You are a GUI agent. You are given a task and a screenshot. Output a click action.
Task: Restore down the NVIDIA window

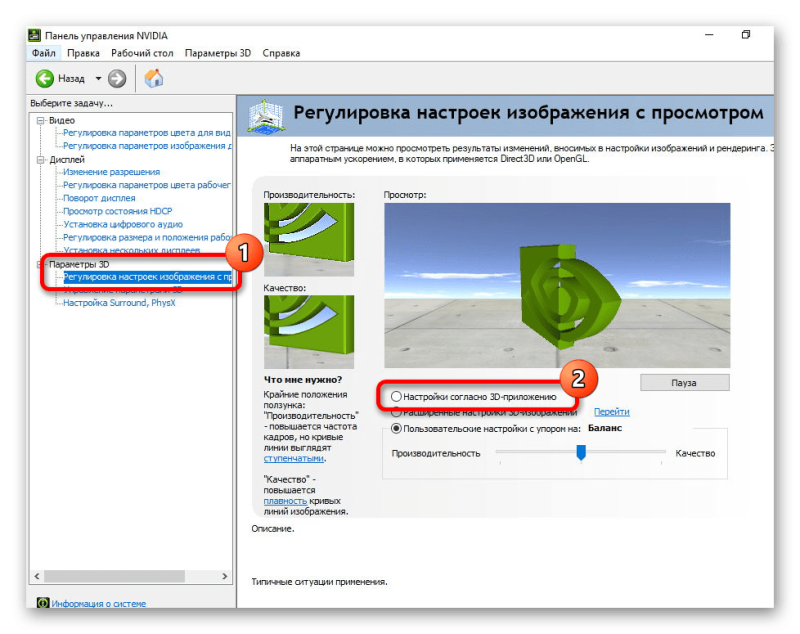pos(746,35)
